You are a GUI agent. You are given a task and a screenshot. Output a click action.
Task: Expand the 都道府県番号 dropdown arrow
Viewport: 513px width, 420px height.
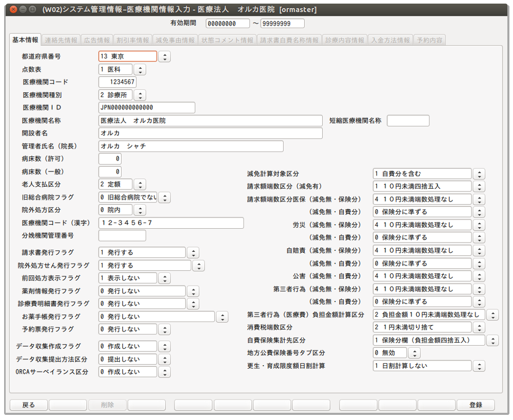click(165, 56)
